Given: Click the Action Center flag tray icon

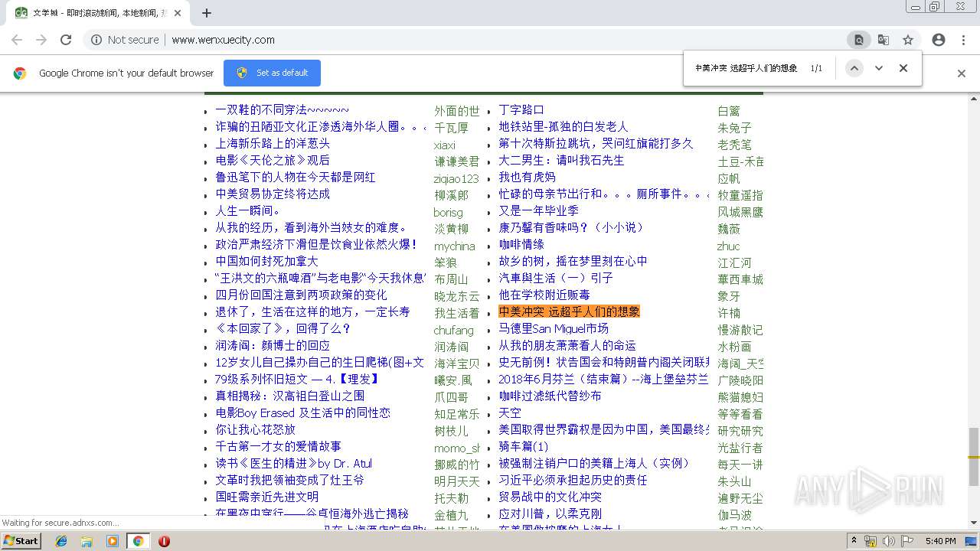Looking at the screenshot, I should point(907,541).
